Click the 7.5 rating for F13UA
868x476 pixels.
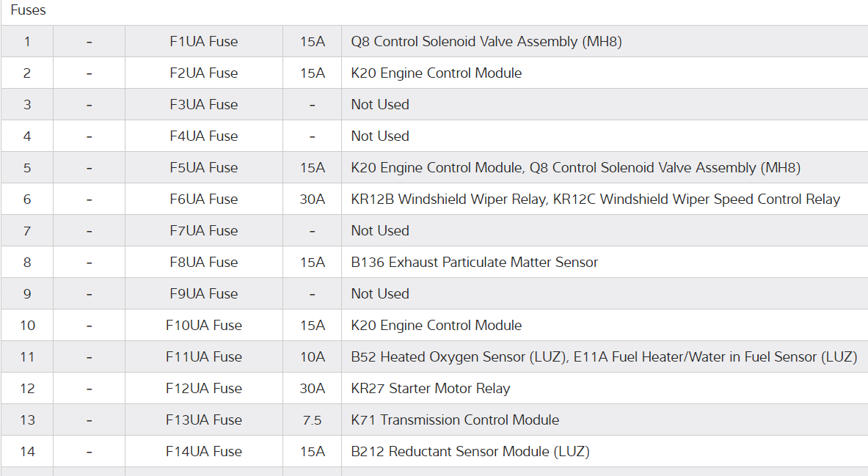pos(312,420)
